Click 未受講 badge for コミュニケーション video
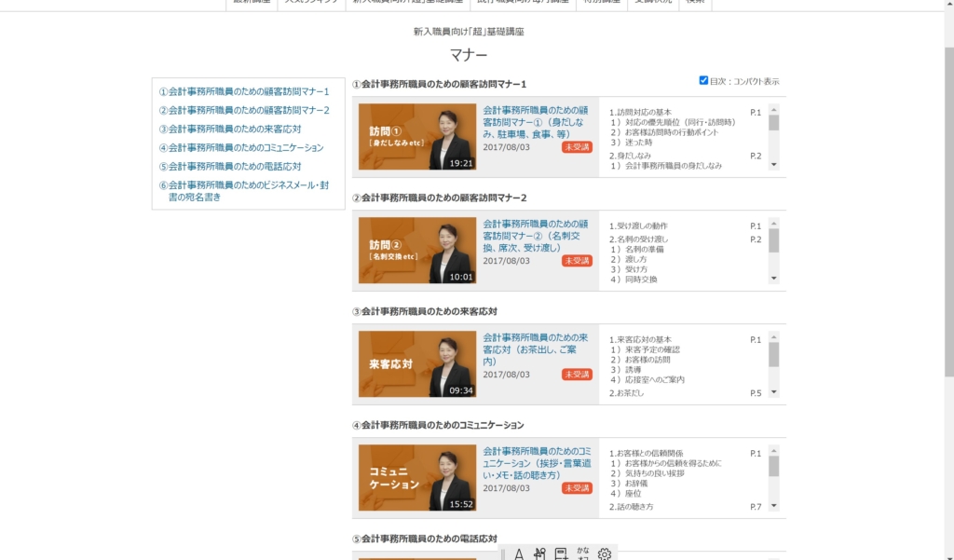The height and width of the screenshot is (560, 954). 577,488
